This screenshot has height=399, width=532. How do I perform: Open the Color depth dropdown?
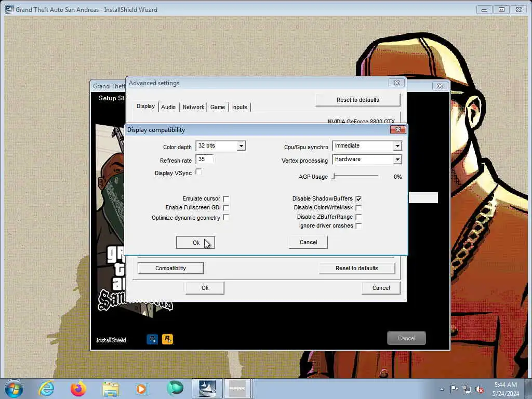pyautogui.click(x=241, y=146)
